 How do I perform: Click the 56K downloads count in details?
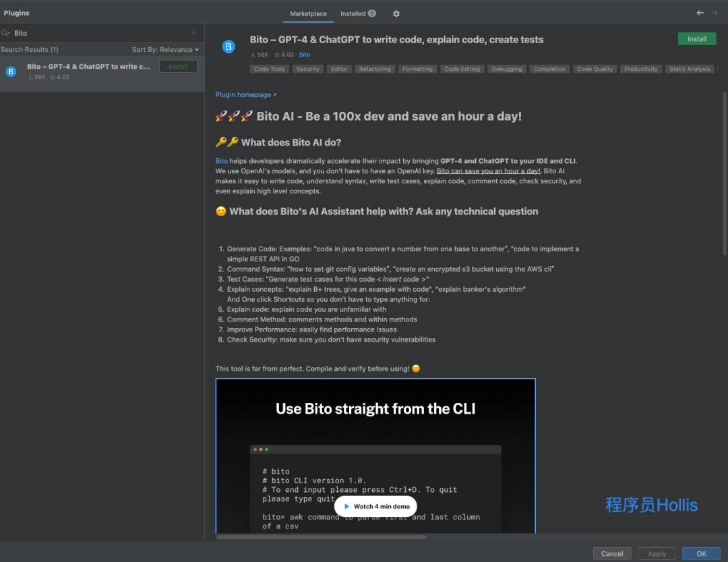(260, 55)
